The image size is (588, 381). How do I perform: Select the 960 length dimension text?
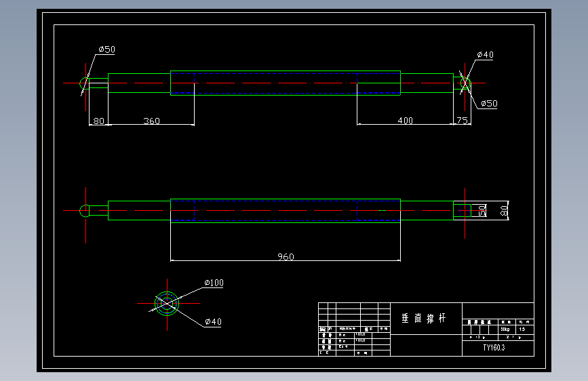coord(286,257)
